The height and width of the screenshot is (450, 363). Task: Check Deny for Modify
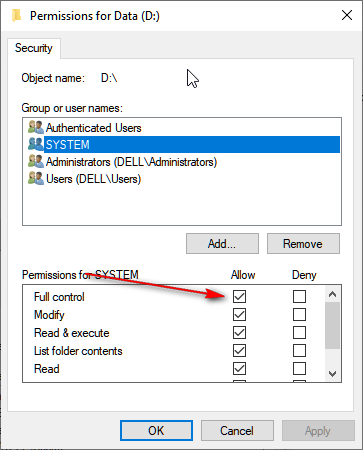click(x=299, y=314)
